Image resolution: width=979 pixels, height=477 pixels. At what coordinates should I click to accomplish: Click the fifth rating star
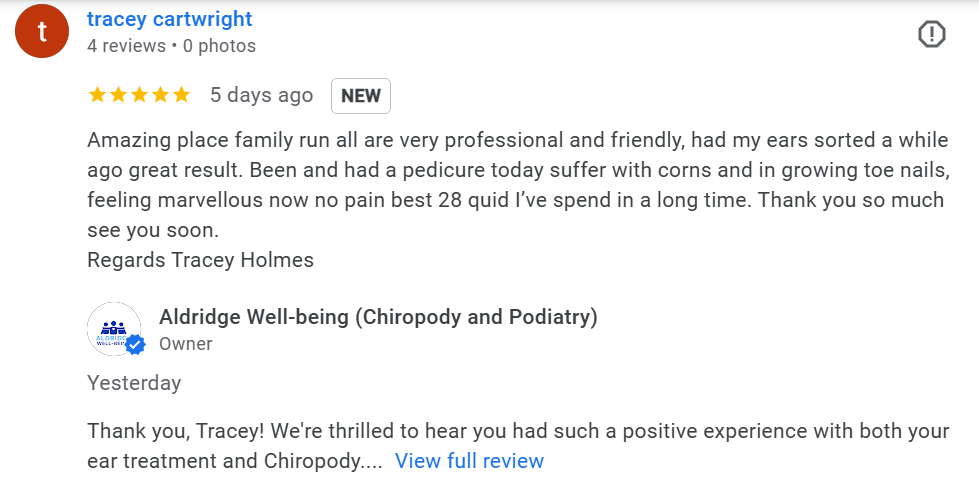pyautogui.click(x=181, y=95)
